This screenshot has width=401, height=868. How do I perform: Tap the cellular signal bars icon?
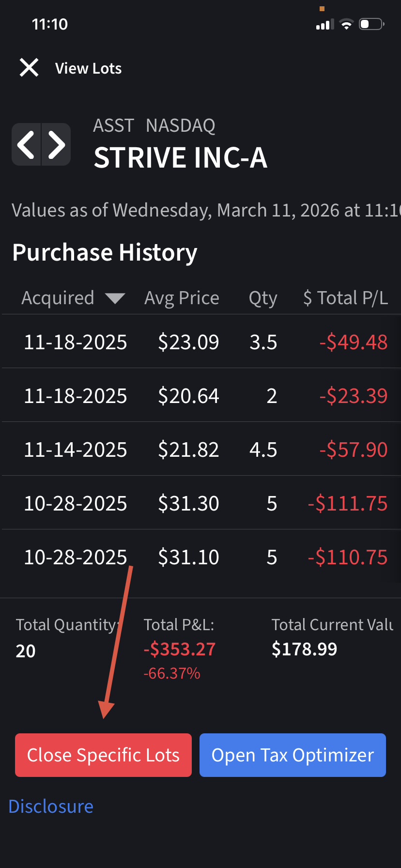(x=325, y=24)
